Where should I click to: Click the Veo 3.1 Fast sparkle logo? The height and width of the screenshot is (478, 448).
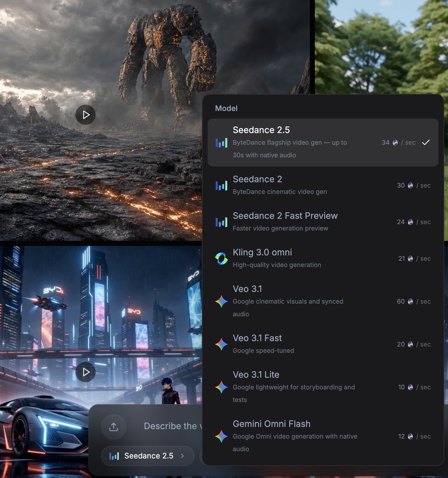coord(221,344)
